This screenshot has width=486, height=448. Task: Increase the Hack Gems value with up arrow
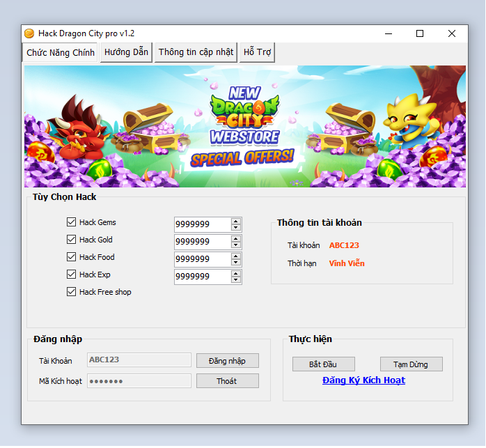pyautogui.click(x=236, y=221)
